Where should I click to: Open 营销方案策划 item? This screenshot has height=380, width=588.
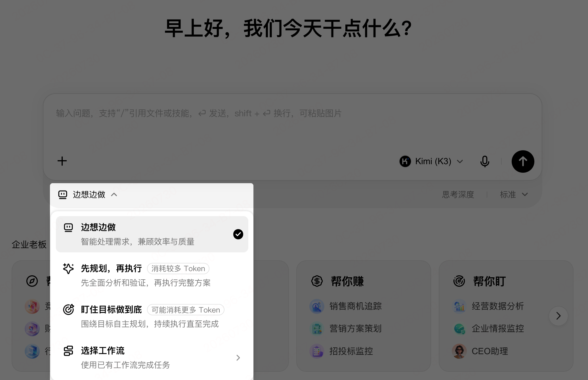346,329
